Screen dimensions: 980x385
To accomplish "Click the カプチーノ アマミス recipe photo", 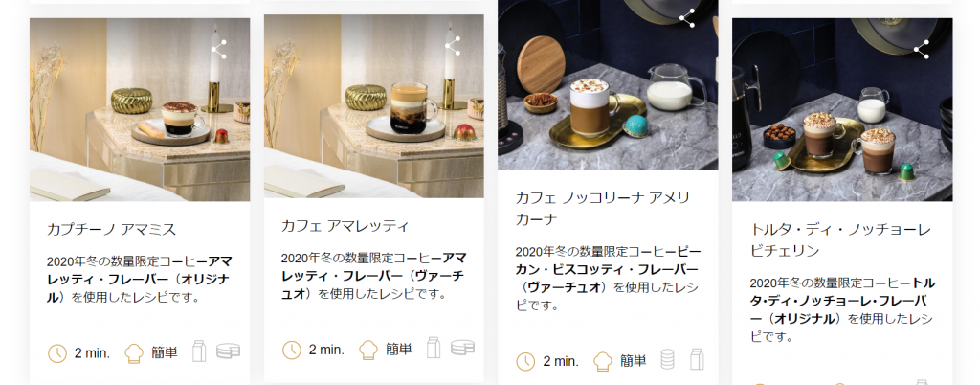I will pyautogui.click(x=140, y=110).
